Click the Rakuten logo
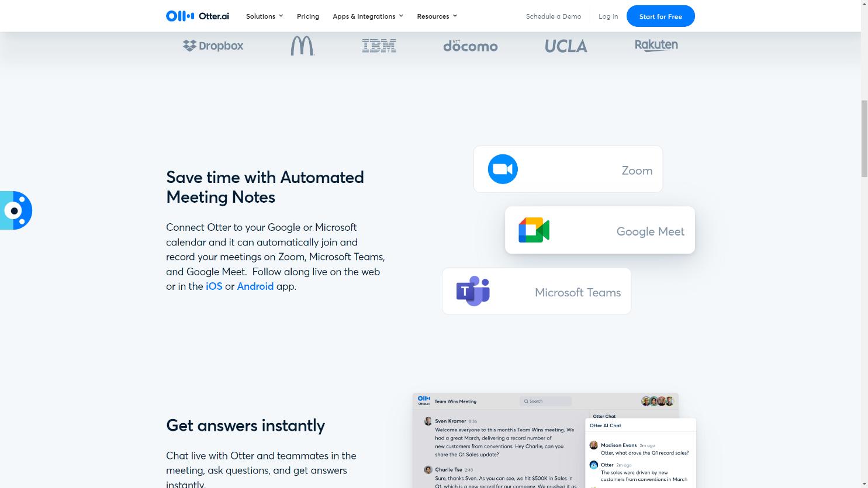This screenshot has width=868, height=488. pyautogui.click(x=656, y=46)
